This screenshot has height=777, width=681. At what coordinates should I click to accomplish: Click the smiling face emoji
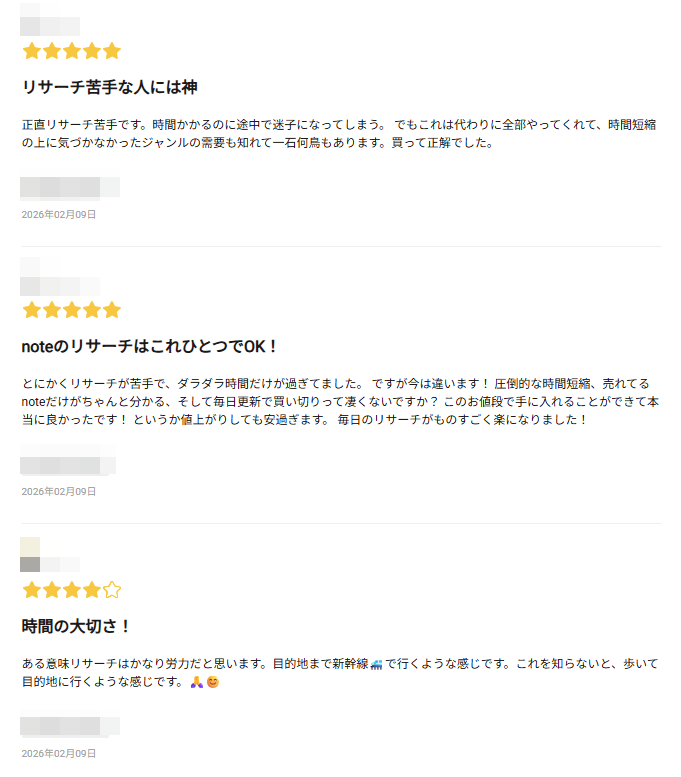pos(212,683)
